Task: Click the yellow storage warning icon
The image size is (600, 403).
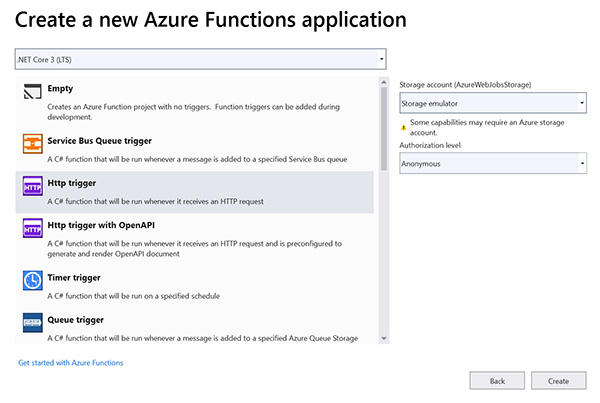Action: point(403,127)
